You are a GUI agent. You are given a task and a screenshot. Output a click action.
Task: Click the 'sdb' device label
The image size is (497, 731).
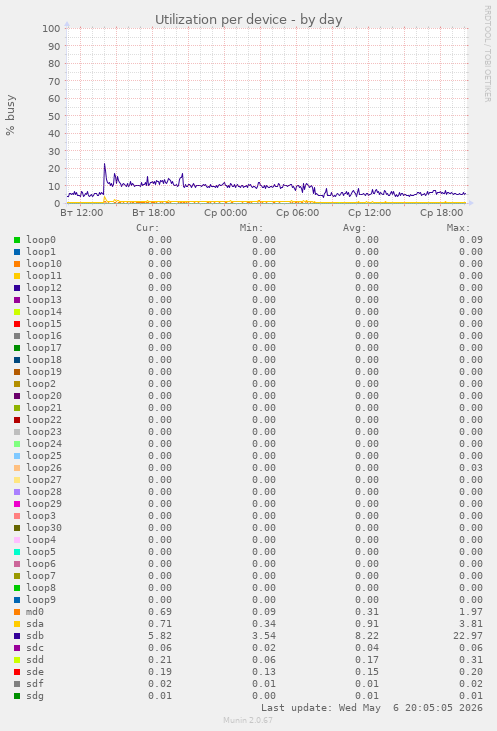pyautogui.click(x=35, y=636)
